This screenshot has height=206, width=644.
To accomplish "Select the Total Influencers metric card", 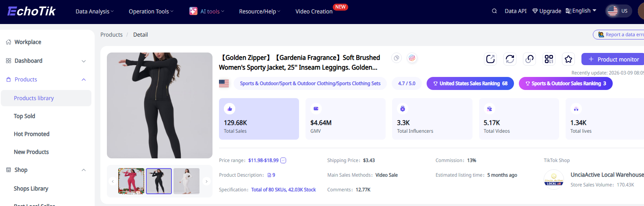I will (x=432, y=119).
